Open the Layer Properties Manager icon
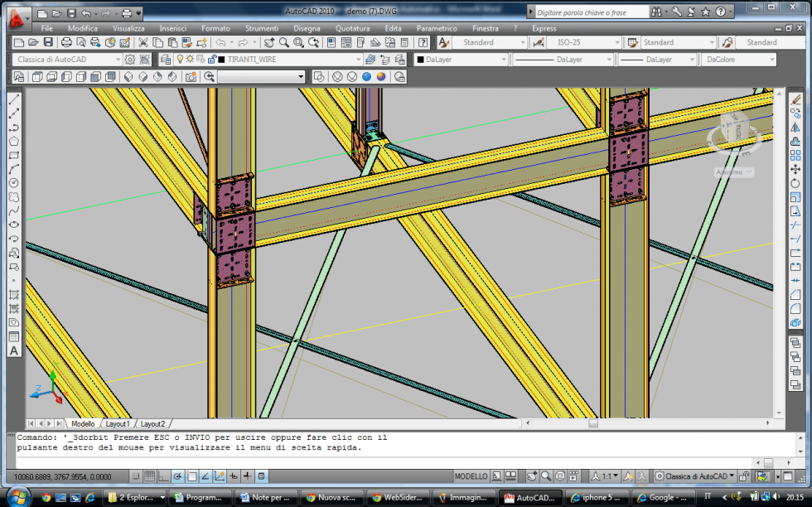812x507 pixels. coord(165,60)
